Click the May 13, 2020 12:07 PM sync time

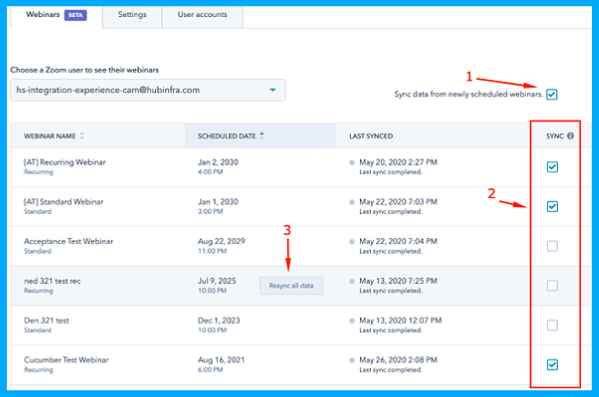tap(400, 321)
